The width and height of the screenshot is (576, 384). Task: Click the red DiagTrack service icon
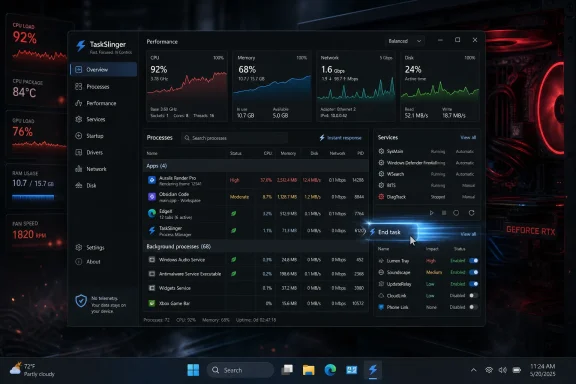(381, 197)
